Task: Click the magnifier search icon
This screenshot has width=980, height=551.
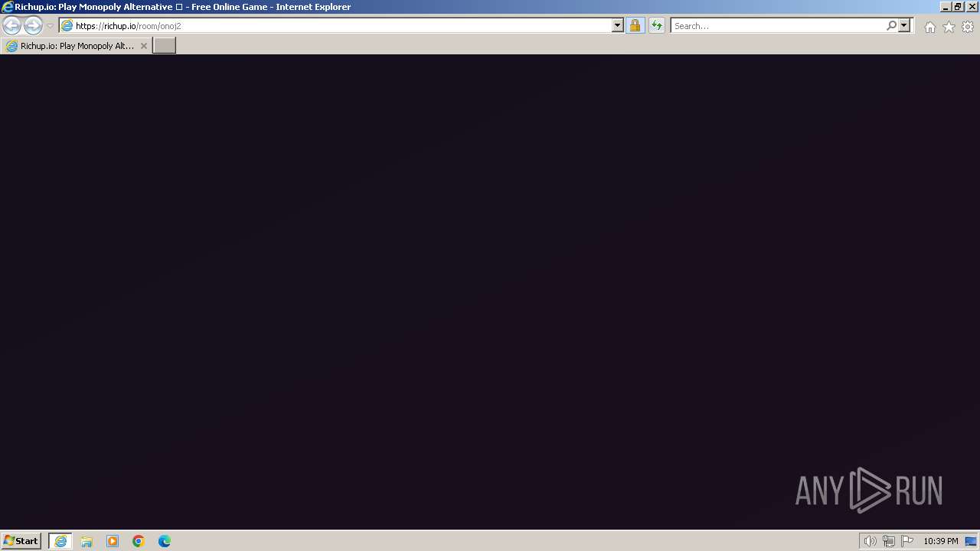Action: point(891,25)
